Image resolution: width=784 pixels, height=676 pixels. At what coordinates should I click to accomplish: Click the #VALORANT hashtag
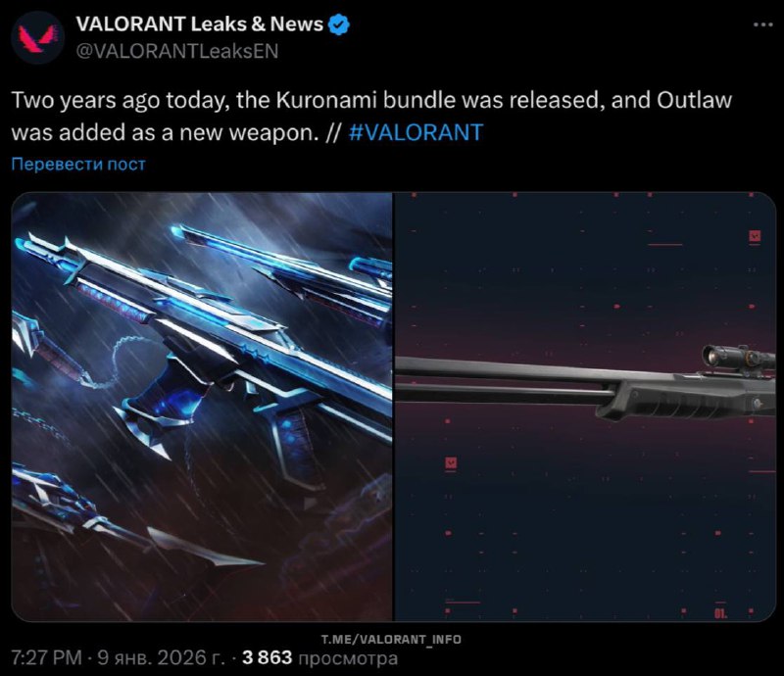[416, 132]
